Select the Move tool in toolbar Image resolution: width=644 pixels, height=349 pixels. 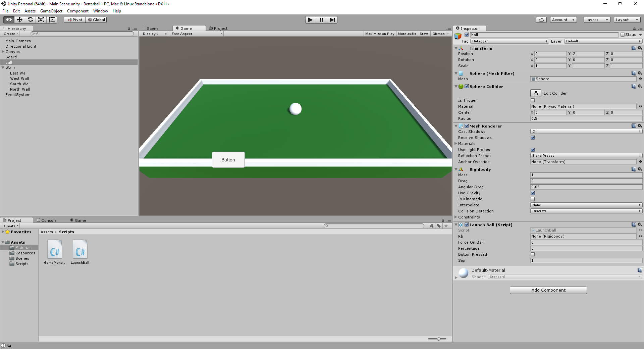pos(20,20)
